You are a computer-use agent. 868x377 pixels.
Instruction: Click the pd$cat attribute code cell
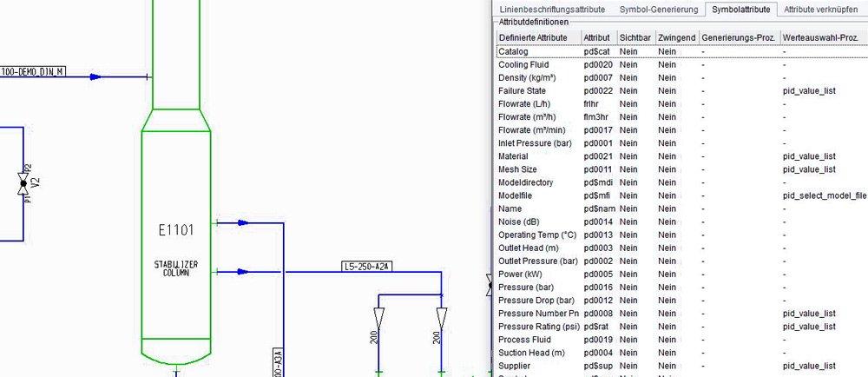(597, 51)
